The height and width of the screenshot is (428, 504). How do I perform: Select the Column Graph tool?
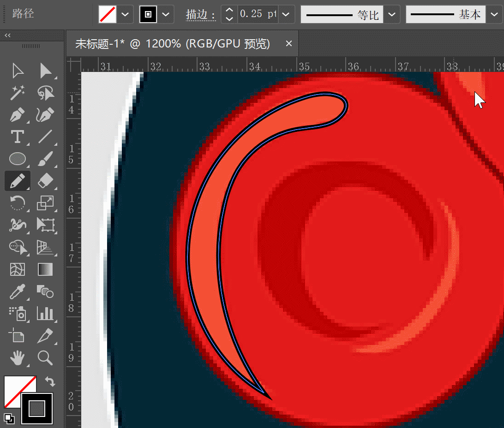coord(45,314)
